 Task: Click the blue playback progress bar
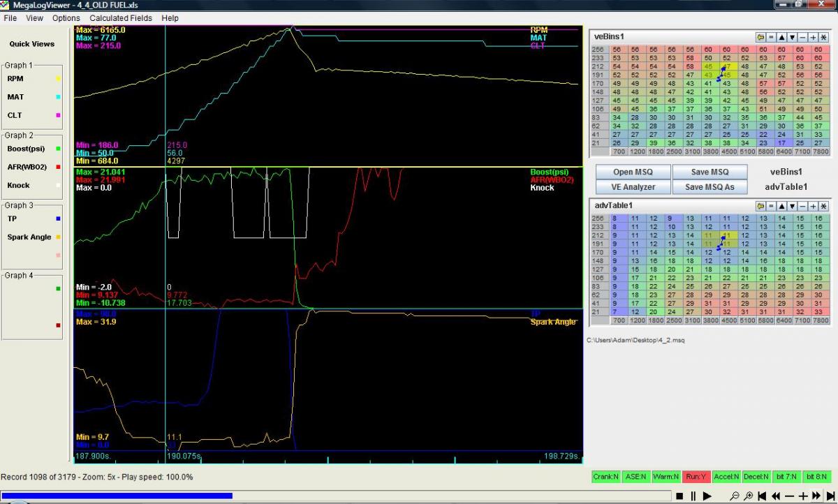(119, 496)
